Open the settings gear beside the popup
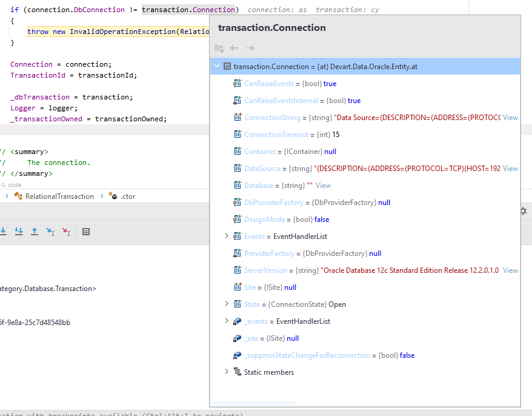 [x=523, y=210]
